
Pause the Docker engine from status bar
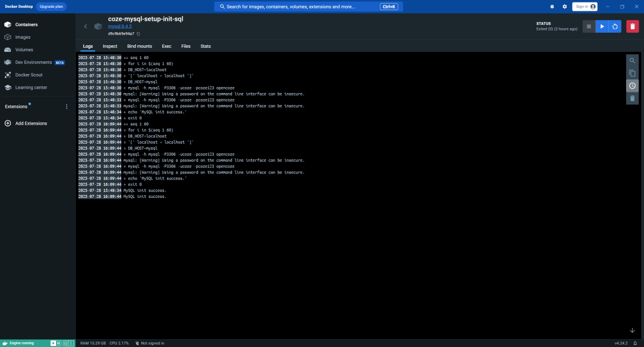(58, 343)
